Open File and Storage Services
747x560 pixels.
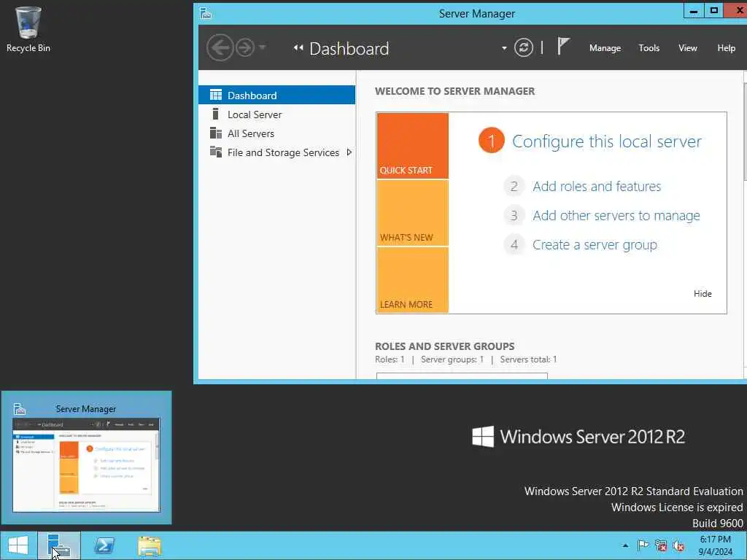click(x=276, y=152)
